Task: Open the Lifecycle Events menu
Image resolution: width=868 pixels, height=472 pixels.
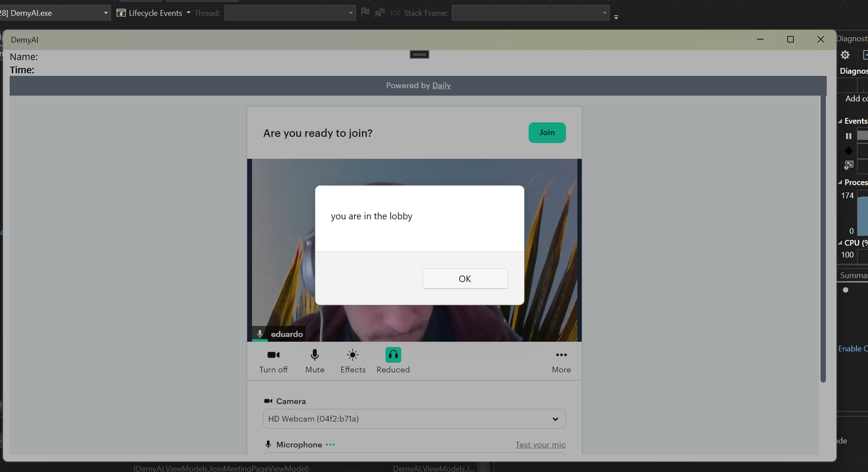Action: click(153, 13)
